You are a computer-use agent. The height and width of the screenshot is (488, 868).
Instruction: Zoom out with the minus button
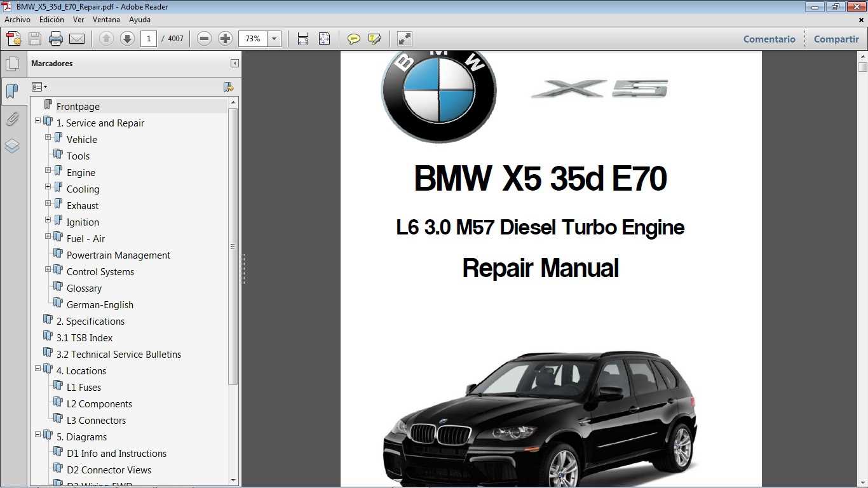pos(204,39)
